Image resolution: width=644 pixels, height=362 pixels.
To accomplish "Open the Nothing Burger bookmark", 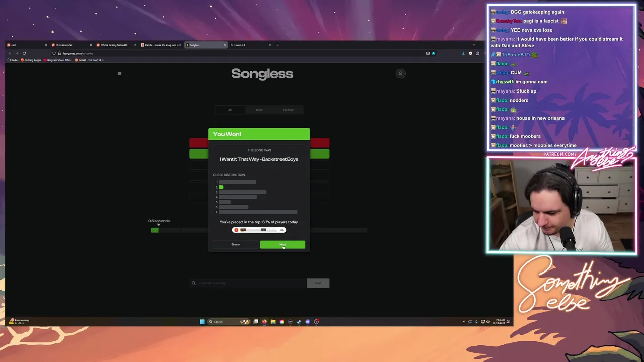I will [x=31, y=60].
